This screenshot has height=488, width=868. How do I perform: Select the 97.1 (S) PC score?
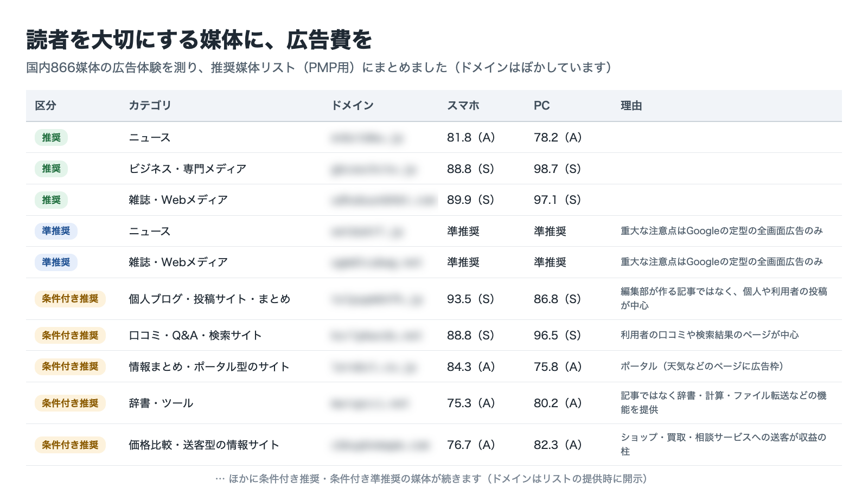pyautogui.click(x=558, y=200)
